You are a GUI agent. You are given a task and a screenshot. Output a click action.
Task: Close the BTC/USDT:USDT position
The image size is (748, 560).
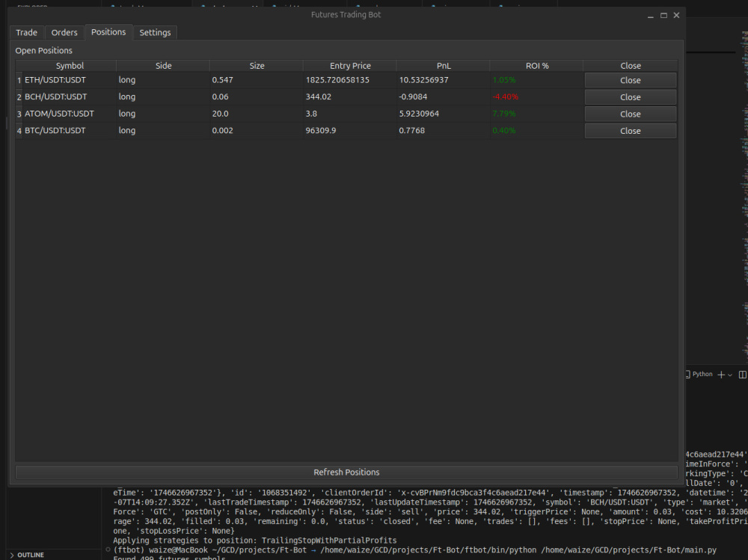(630, 131)
